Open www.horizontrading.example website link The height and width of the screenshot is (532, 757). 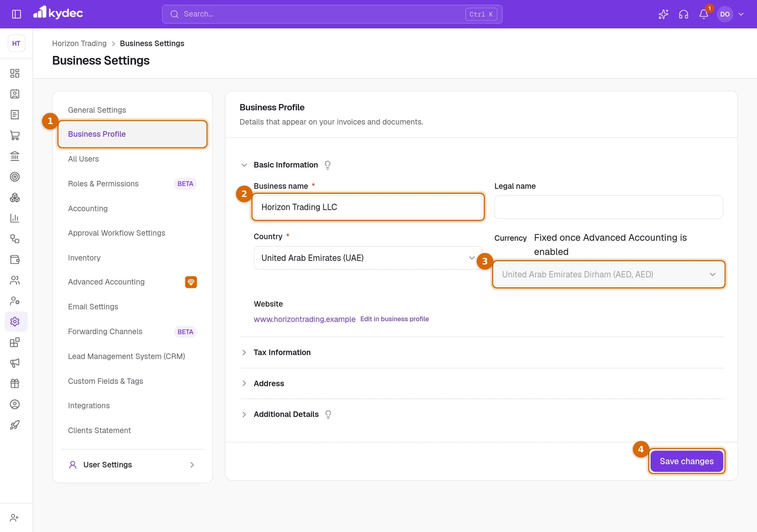click(x=304, y=319)
